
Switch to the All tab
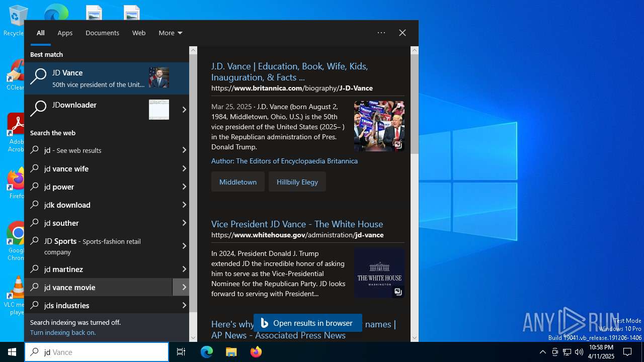pos(41,33)
